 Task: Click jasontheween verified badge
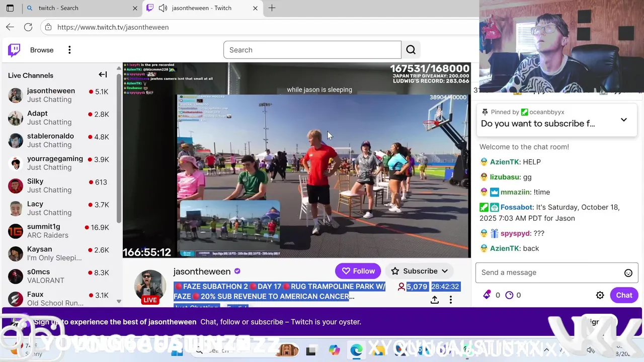click(x=237, y=271)
